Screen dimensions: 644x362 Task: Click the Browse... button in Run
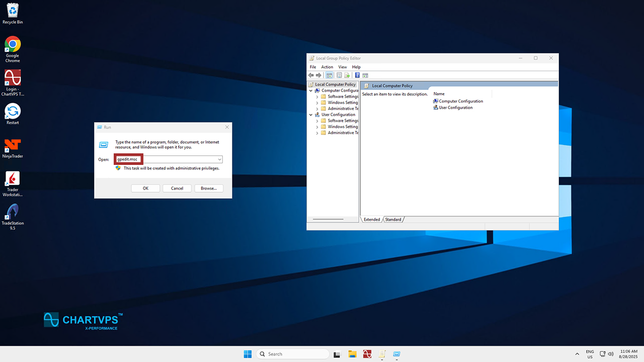(x=208, y=188)
